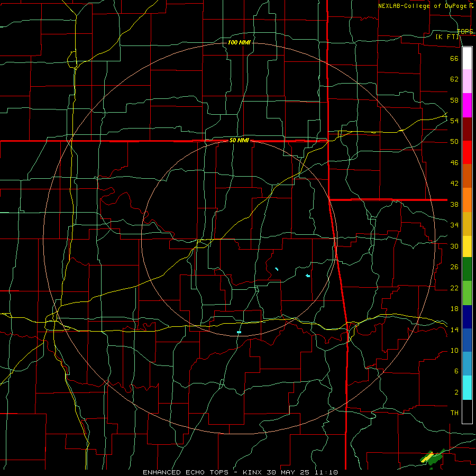The width and height of the screenshot is (476, 476).
Task: Click the "TOPS" legend heading
Action: pos(465,31)
